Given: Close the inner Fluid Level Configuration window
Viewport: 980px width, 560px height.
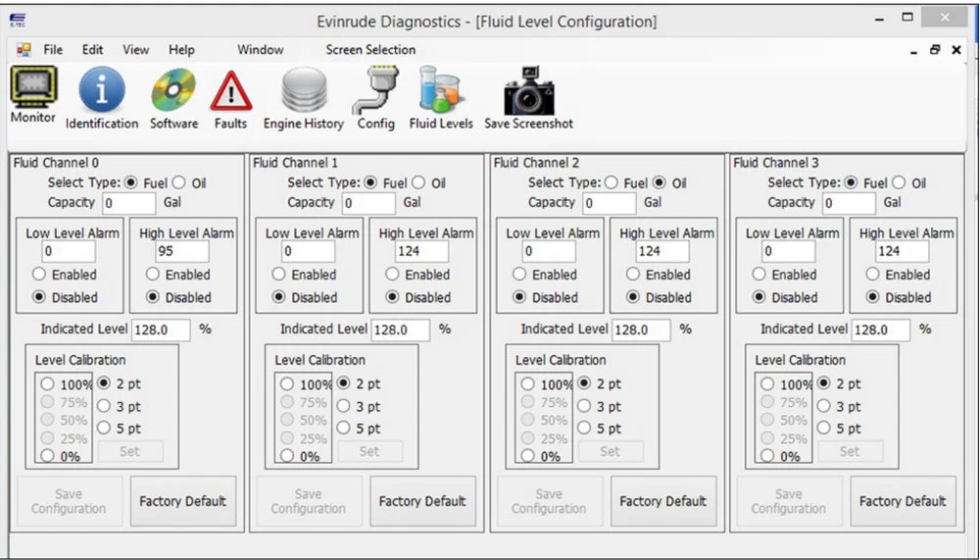Looking at the screenshot, I should (x=956, y=49).
